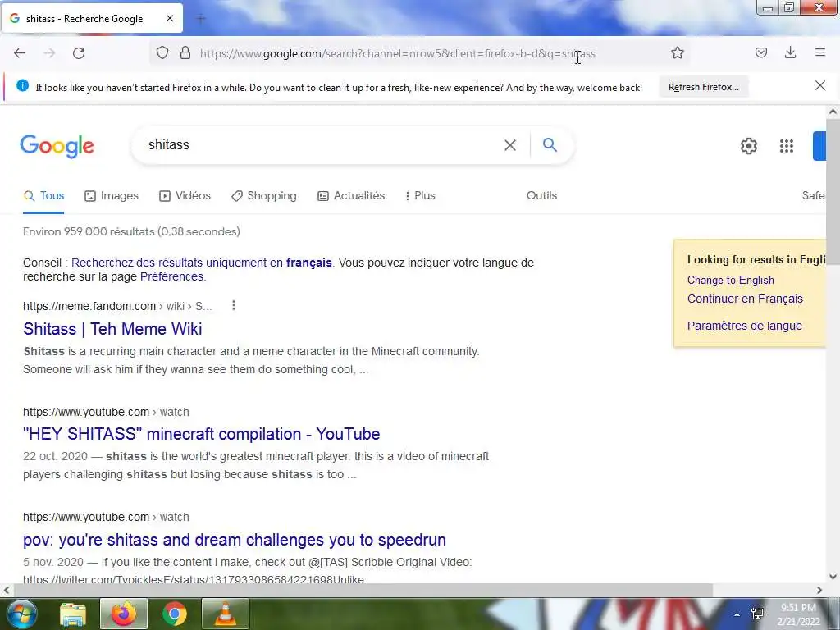Click the vertical scrollbar down arrow
Image resolution: width=840 pixels, height=630 pixels.
coord(833,577)
